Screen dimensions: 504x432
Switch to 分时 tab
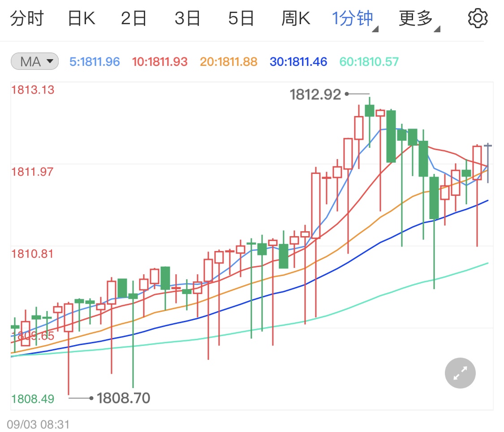coord(27,18)
